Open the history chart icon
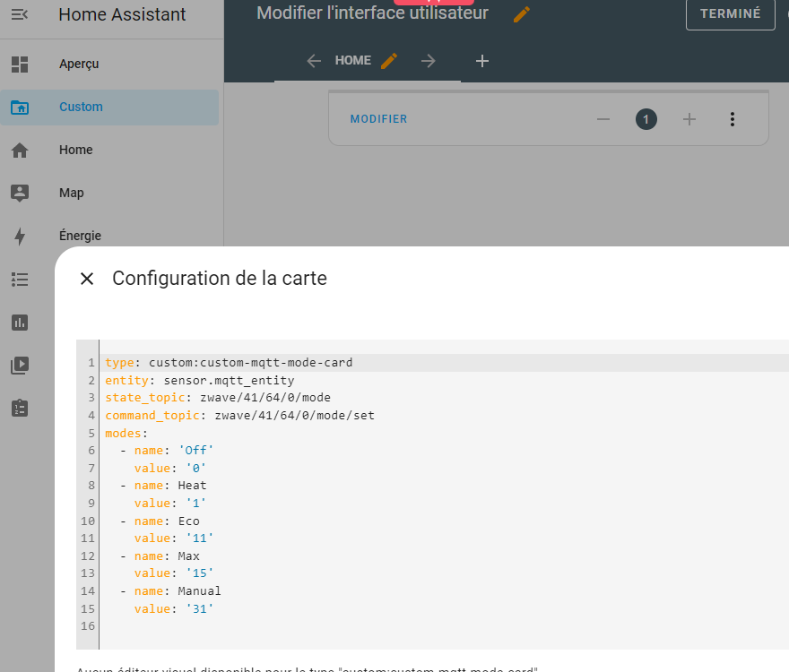 (x=20, y=322)
